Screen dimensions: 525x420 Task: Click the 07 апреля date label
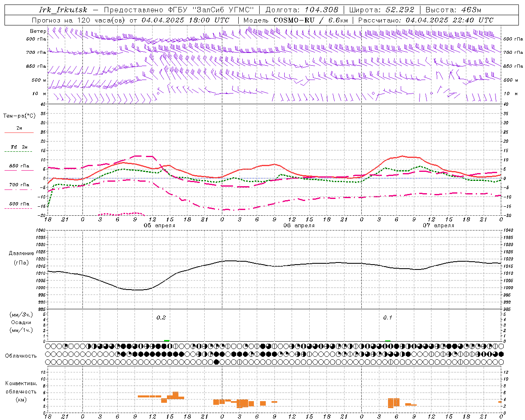coord(438,226)
